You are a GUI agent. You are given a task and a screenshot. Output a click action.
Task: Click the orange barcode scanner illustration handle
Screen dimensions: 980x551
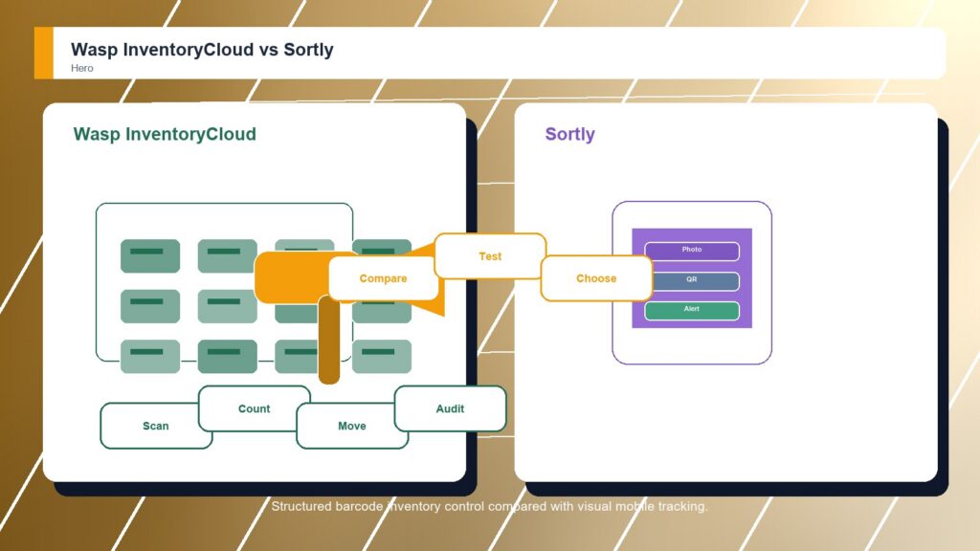tap(329, 340)
